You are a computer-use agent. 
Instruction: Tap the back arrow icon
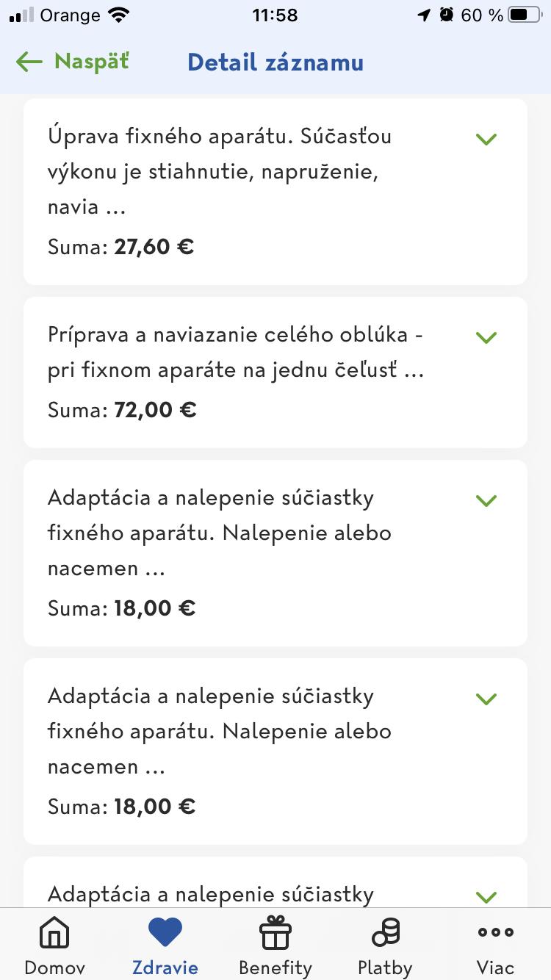click(x=29, y=62)
